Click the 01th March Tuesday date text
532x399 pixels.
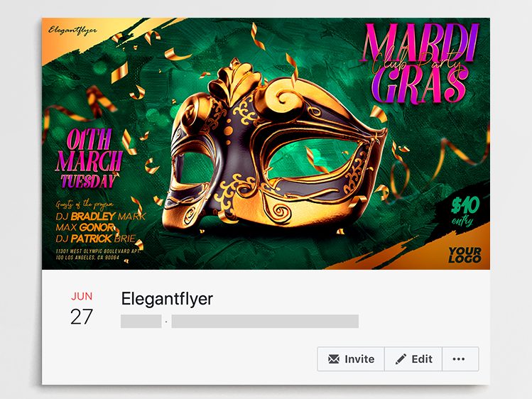coord(88,158)
